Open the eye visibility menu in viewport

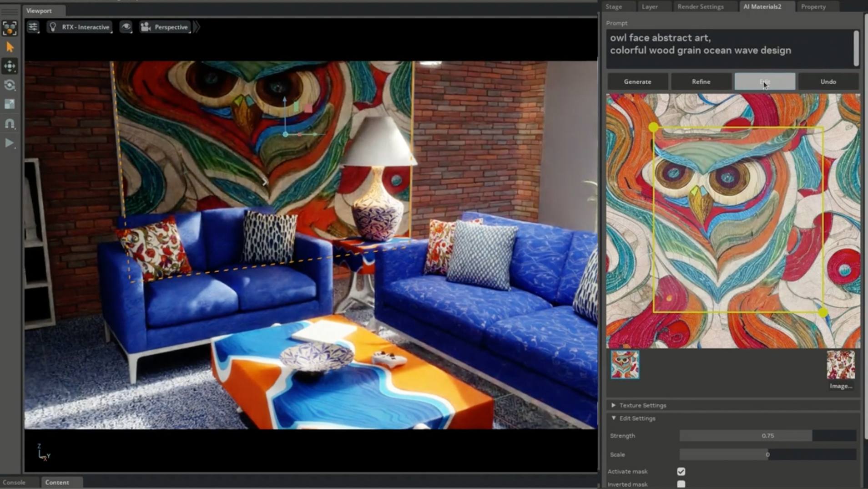point(126,27)
